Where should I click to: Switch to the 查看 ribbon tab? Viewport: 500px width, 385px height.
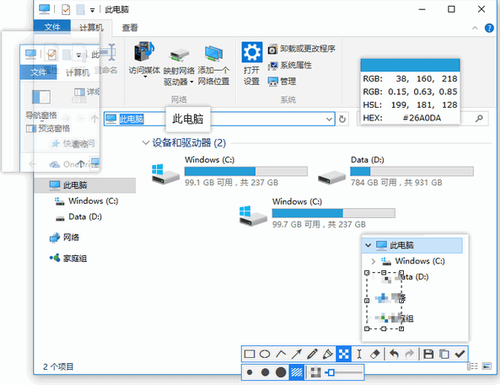pos(130,28)
